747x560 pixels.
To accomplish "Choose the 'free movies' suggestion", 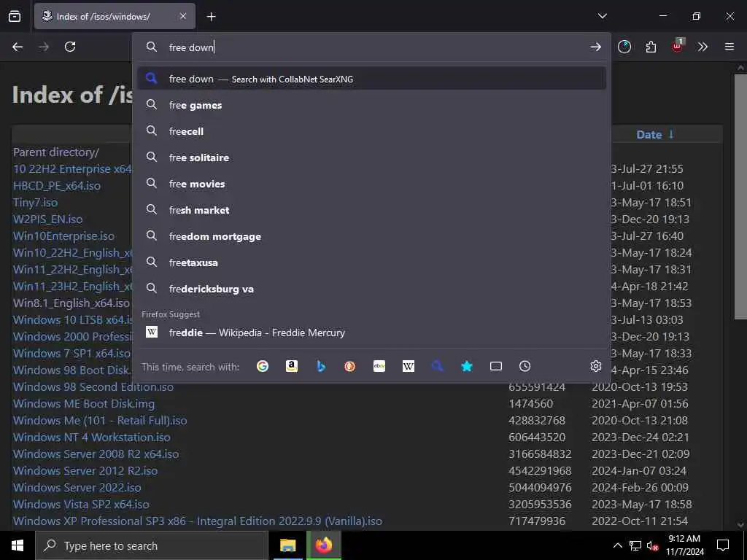I will pyautogui.click(x=371, y=183).
